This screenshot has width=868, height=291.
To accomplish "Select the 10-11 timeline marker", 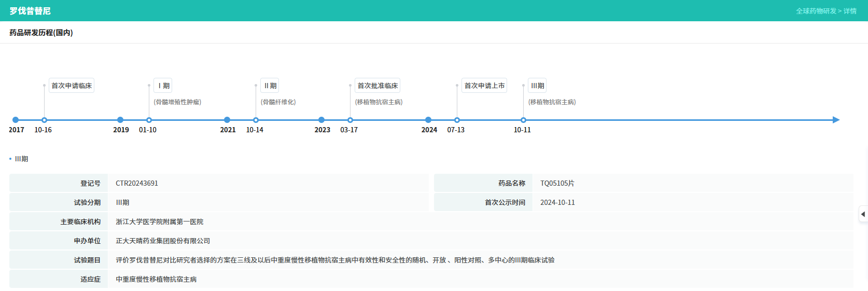I will [x=523, y=120].
